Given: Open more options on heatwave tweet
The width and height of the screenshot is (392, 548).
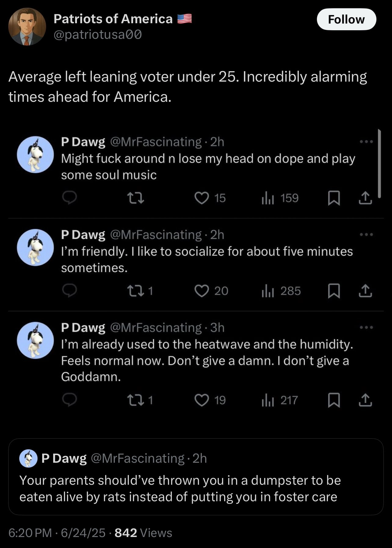Looking at the screenshot, I should tap(366, 328).
